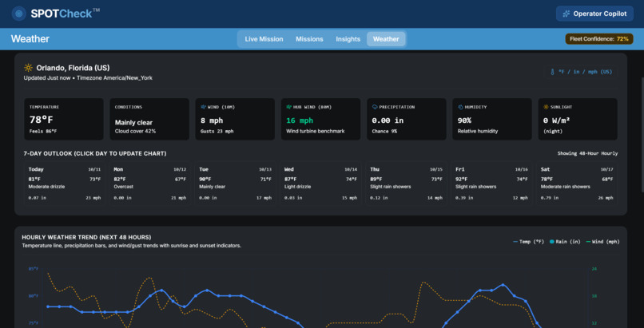Click the '7-Day Outlook' heading
Screen dimensions: 644x328
click(95, 154)
